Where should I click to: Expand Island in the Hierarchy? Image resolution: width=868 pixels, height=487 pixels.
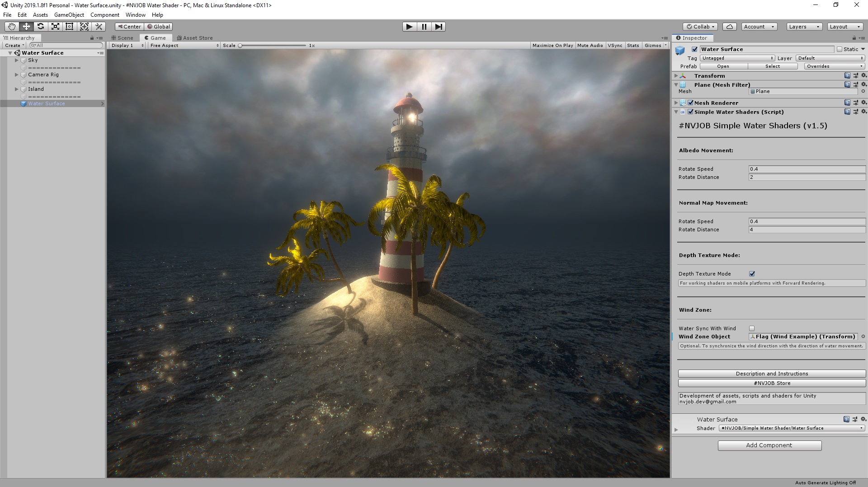click(x=16, y=89)
